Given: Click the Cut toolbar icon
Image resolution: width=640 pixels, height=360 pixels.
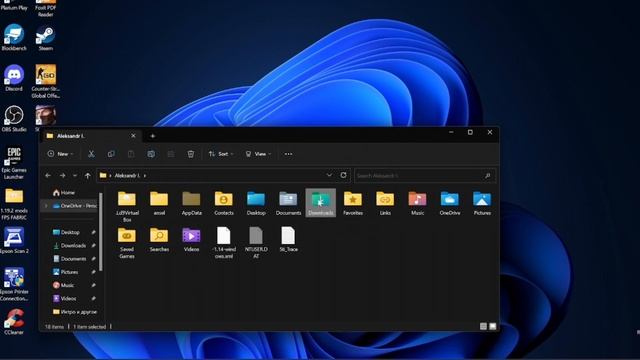Looking at the screenshot, I should pos(91,154).
